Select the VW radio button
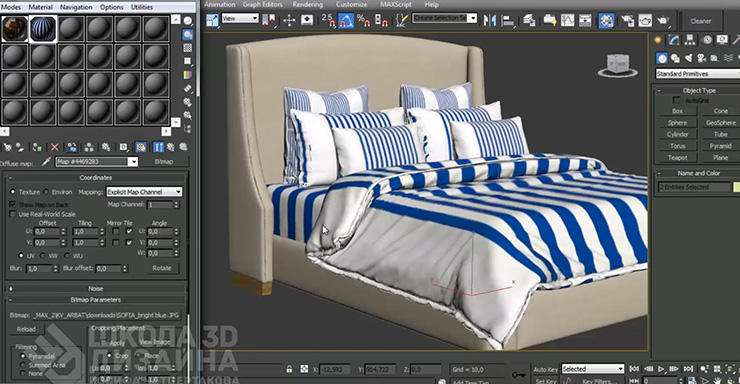740x384 pixels. [42, 255]
